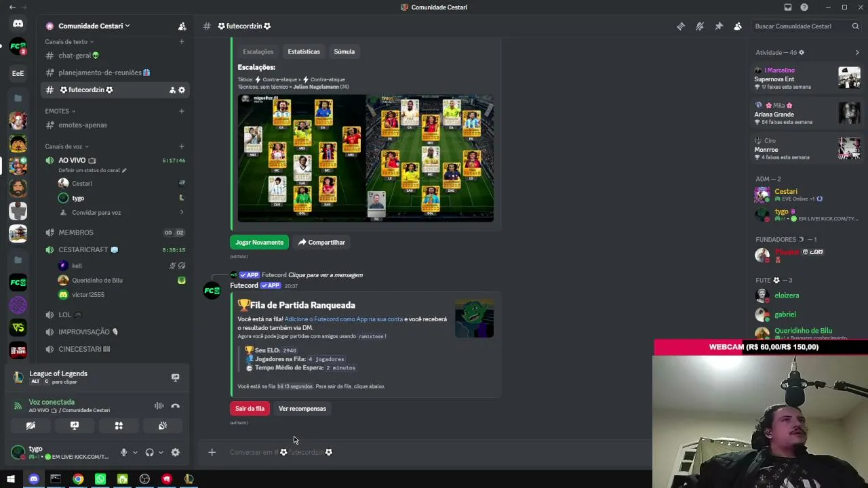Switch to the Escalações tab

pyautogui.click(x=258, y=52)
